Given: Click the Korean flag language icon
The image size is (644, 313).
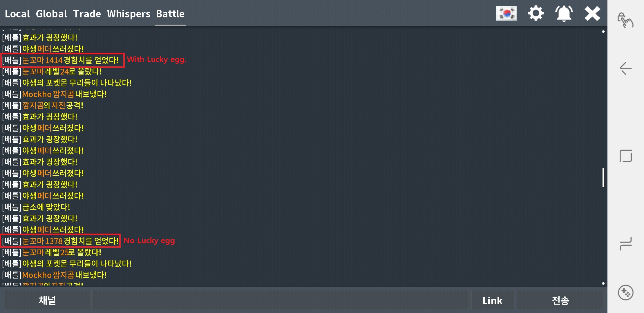Looking at the screenshot, I should click(x=506, y=13).
